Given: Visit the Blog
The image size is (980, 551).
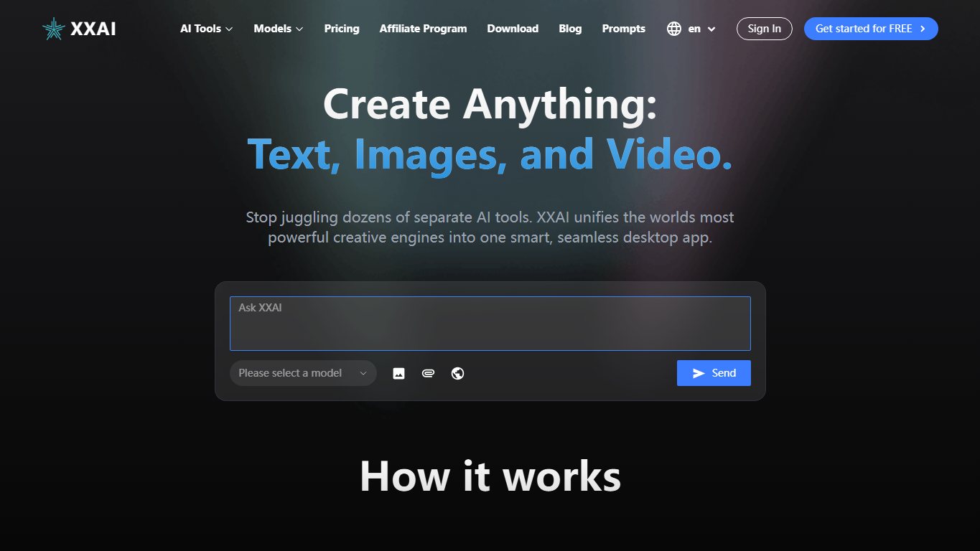Looking at the screenshot, I should [x=570, y=29].
